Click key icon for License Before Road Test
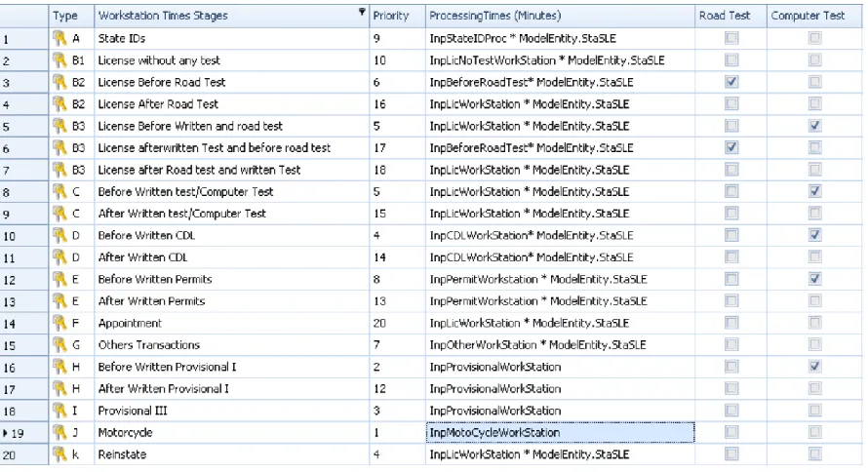The image size is (868, 472). coord(59,82)
